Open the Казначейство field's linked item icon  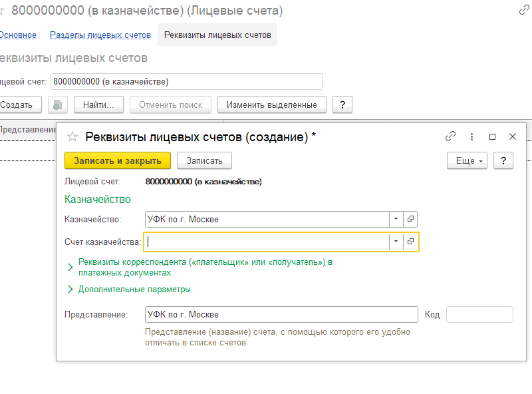click(x=410, y=219)
